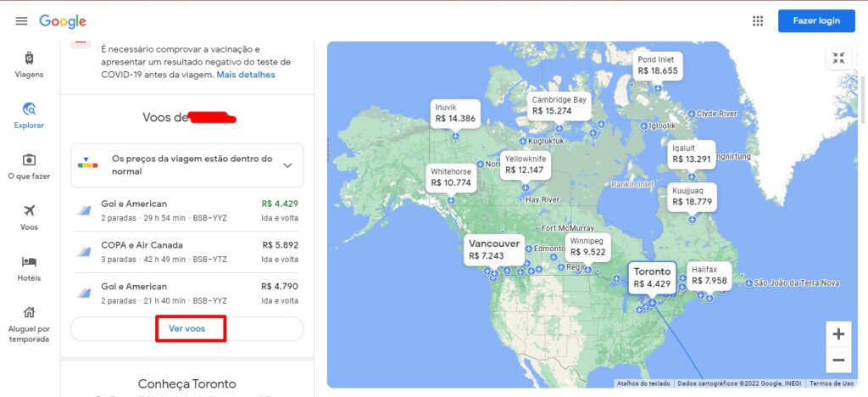Expand the travel price info chevron

click(287, 165)
